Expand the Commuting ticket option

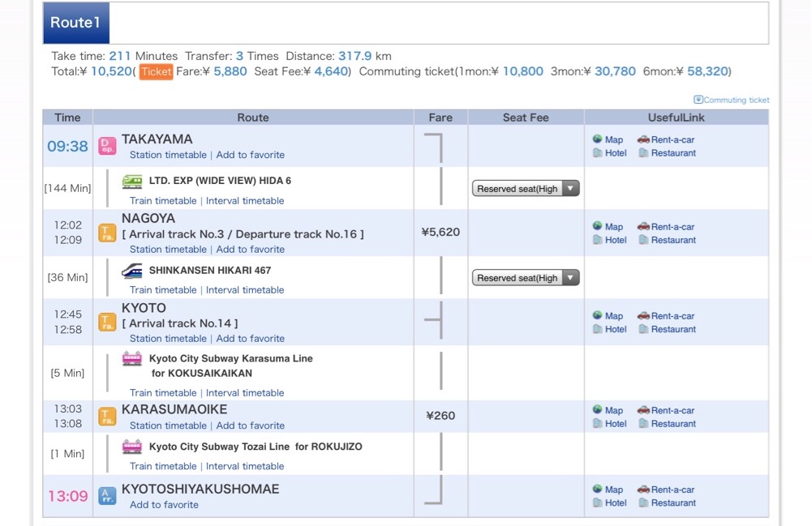click(731, 100)
